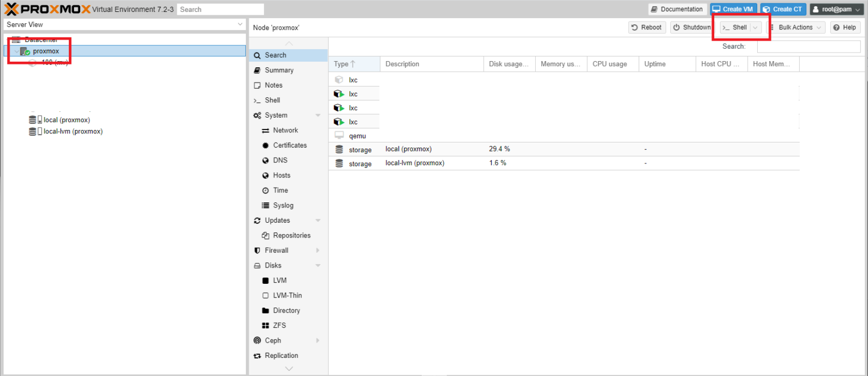The image size is (868, 376).
Task: Click the Reboot node button
Action: point(646,27)
